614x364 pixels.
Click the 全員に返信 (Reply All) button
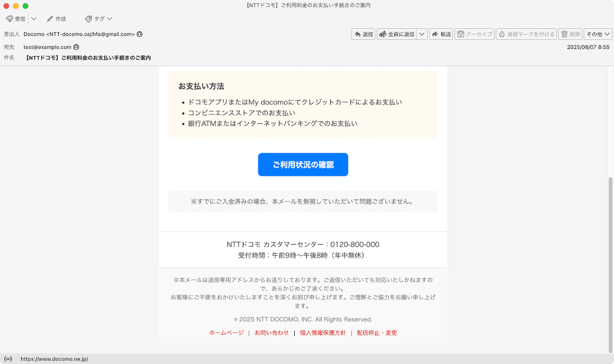click(396, 34)
